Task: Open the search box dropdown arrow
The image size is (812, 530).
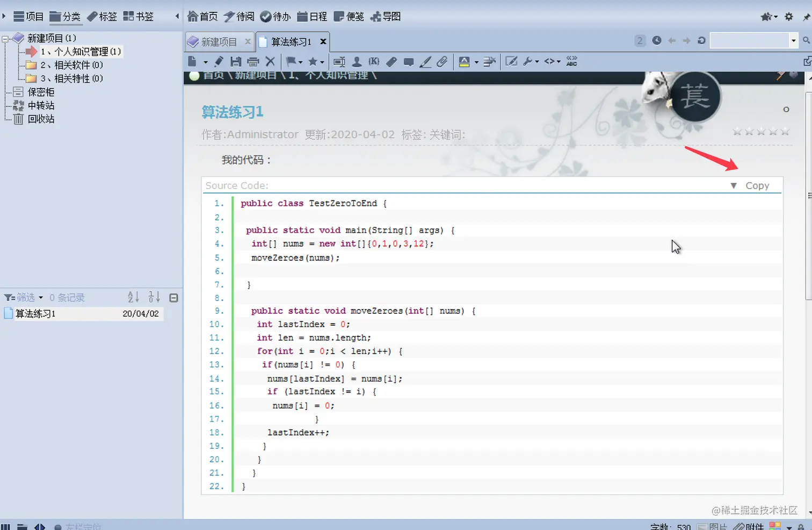Action: [793, 40]
